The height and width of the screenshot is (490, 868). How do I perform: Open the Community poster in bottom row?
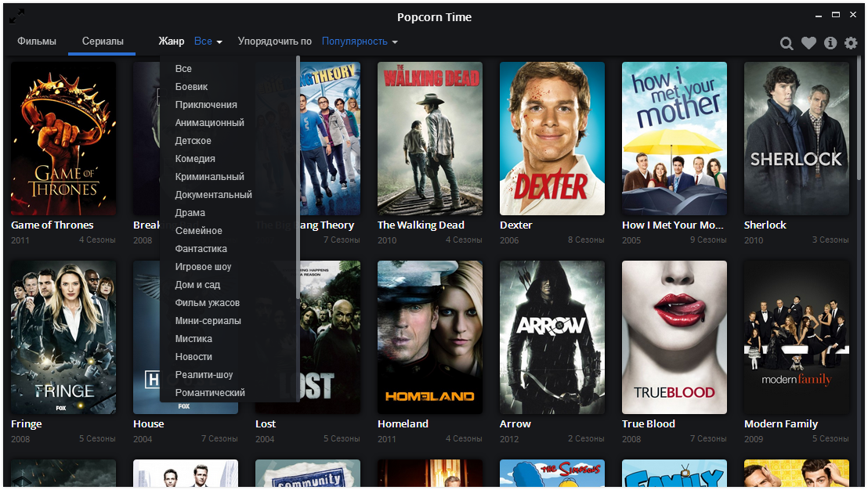pyautogui.click(x=308, y=473)
